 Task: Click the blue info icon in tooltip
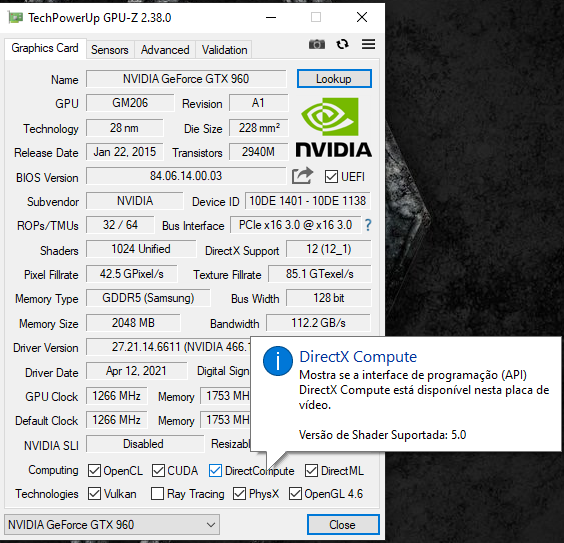coord(278,361)
